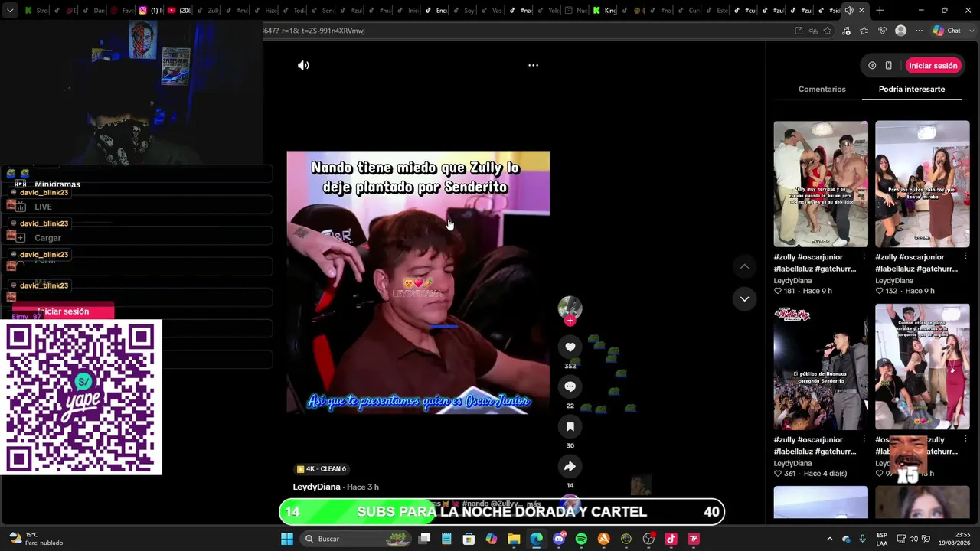Open the browser profile avatar
Screen dimensions: 980x551
[x=901, y=31]
